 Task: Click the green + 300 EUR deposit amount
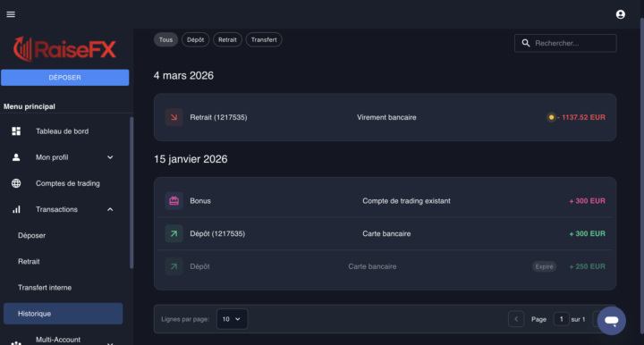[587, 234]
